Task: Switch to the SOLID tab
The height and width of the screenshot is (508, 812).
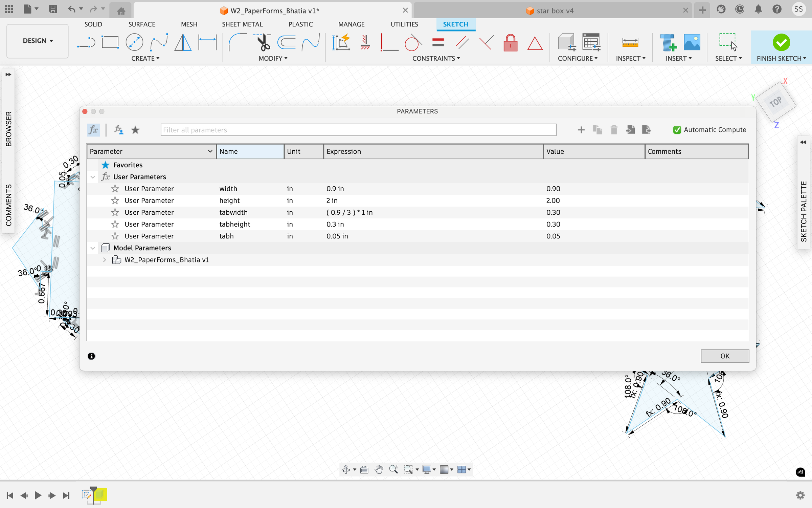Action: tap(93, 24)
